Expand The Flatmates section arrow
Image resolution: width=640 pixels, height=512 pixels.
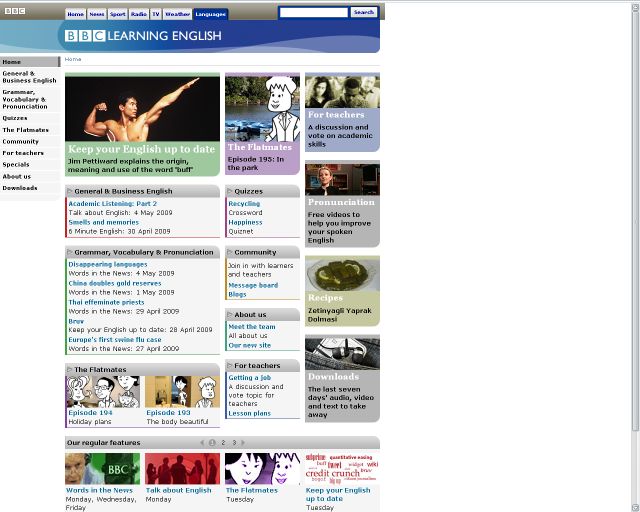69,370
